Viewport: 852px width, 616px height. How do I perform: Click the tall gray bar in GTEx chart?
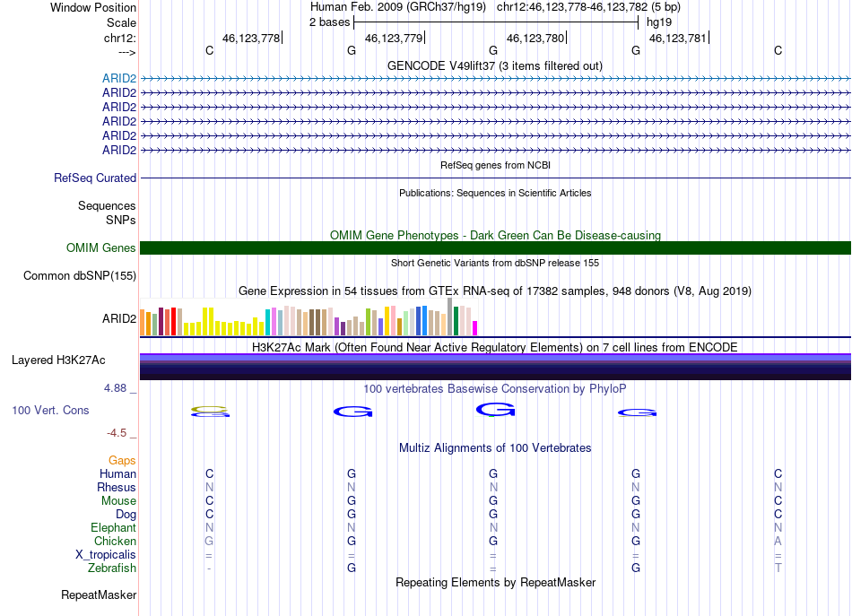tap(450, 317)
